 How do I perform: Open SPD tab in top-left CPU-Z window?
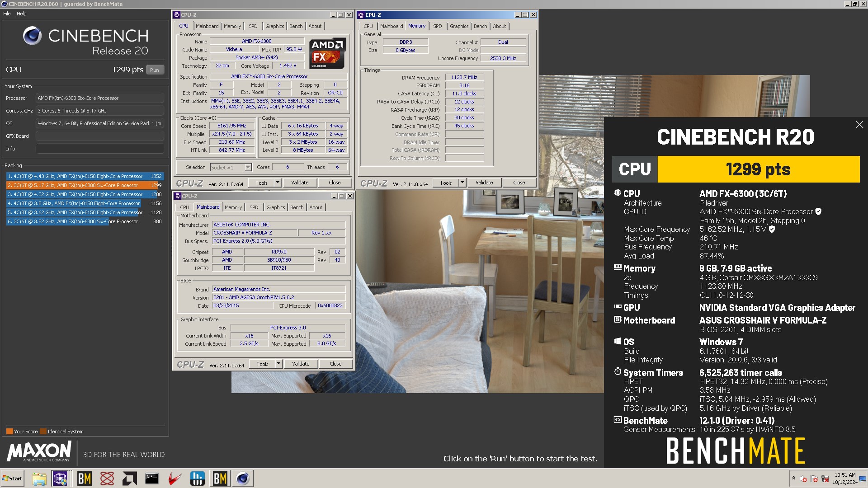coord(253,26)
